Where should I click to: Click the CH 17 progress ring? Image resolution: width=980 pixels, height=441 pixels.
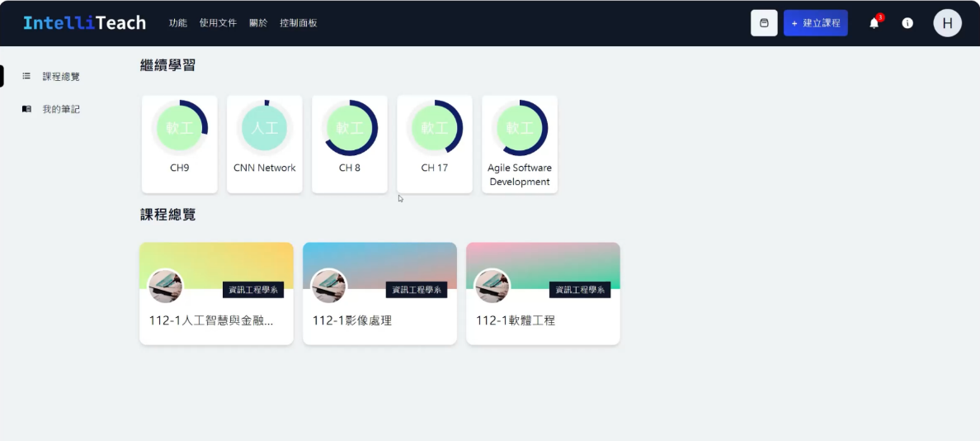[x=435, y=128]
